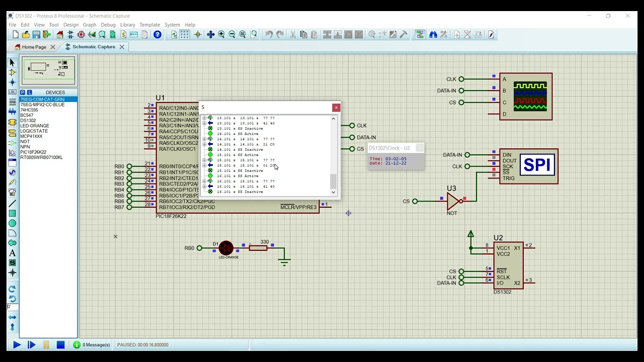This screenshot has width=644, height=362.
Task: Click the New Project toolbar icon
Action: click(16, 35)
